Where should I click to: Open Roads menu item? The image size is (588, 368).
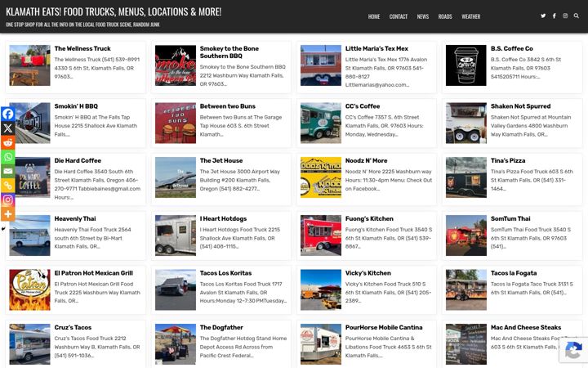point(445,16)
